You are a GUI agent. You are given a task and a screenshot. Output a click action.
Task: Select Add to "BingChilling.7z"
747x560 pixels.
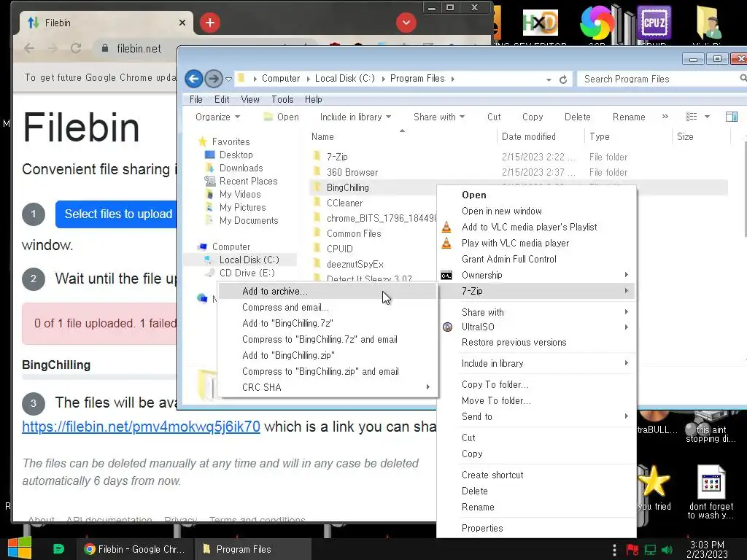click(x=328, y=323)
